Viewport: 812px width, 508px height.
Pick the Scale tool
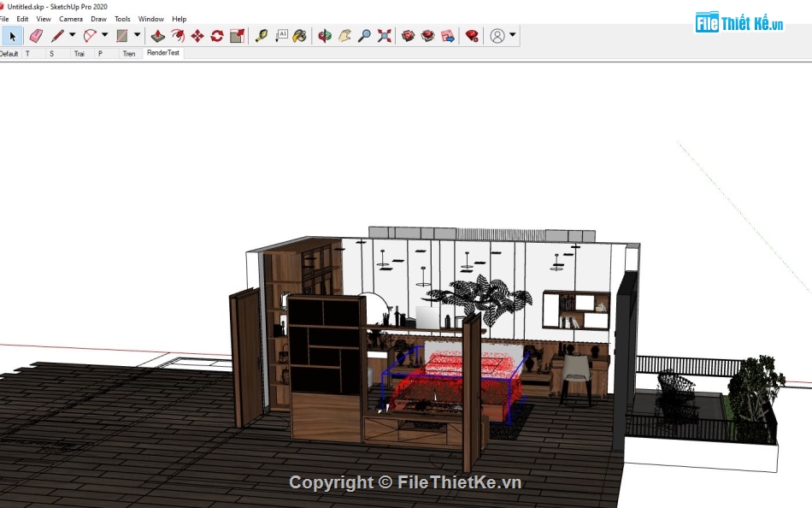click(237, 36)
